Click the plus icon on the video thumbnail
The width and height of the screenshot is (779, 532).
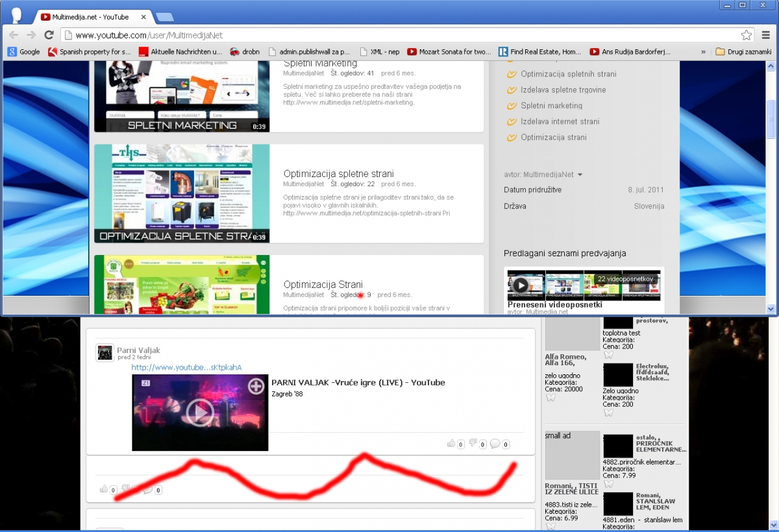click(x=256, y=386)
